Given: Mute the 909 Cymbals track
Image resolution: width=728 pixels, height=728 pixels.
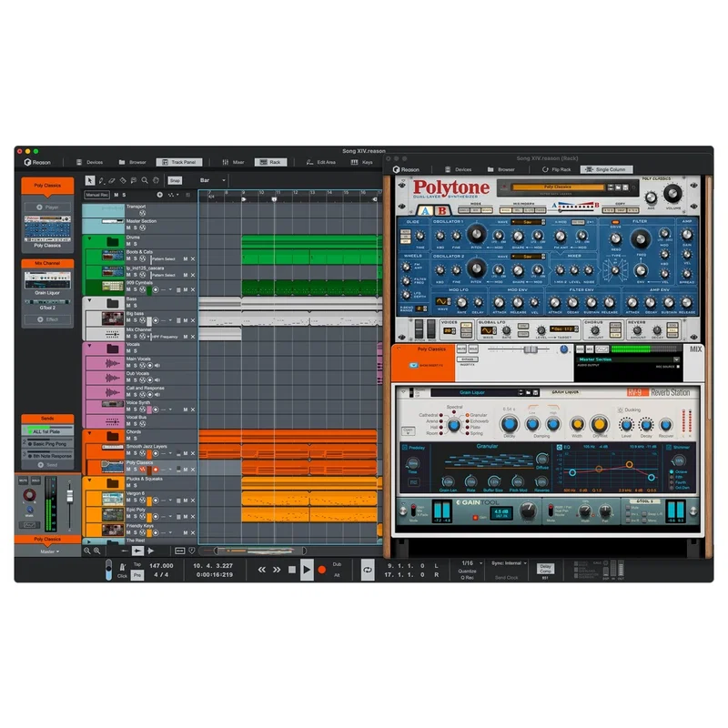Looking at the screenshot, I should click(128, 289).
